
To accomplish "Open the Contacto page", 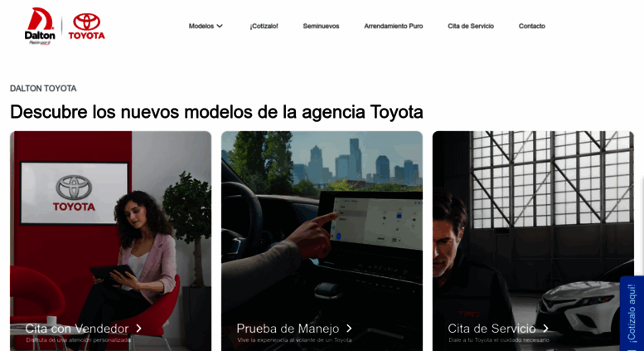I will pyautogui.click(x=532, y=26).
